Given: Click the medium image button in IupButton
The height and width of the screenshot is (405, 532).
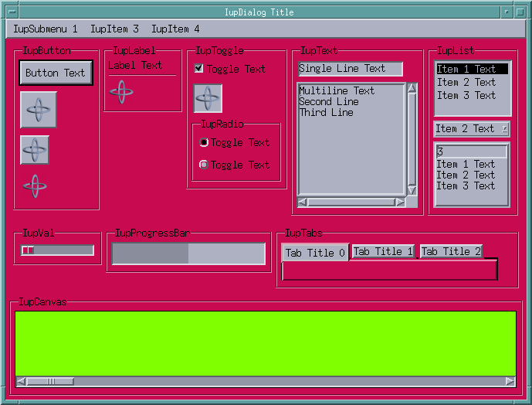Looking at the screenshot, I should tap(35, 150).
